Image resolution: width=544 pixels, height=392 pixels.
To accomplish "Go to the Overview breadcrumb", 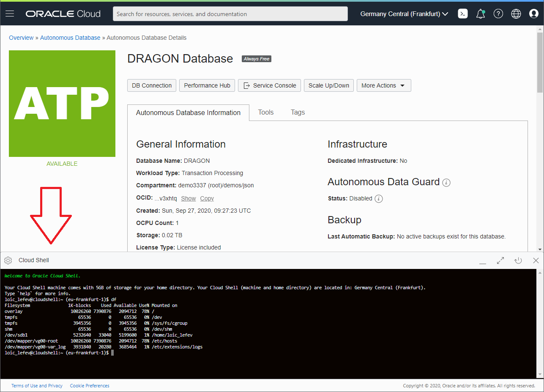I will pyautogui.click(x=21, y=38).
